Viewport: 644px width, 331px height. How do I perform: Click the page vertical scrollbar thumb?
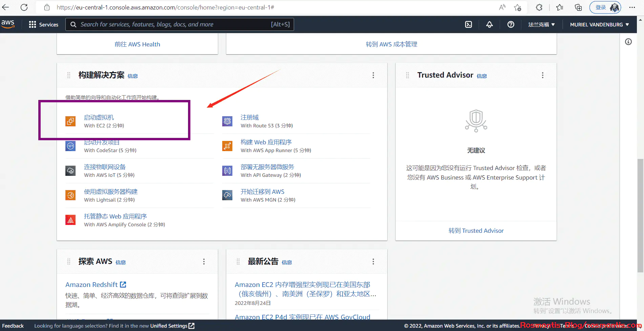[x=640, y=215]
